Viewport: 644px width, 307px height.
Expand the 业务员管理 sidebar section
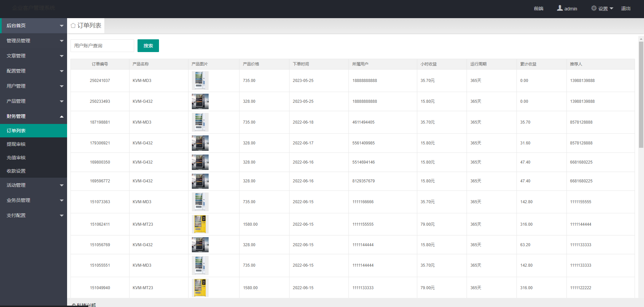(34, 200)
